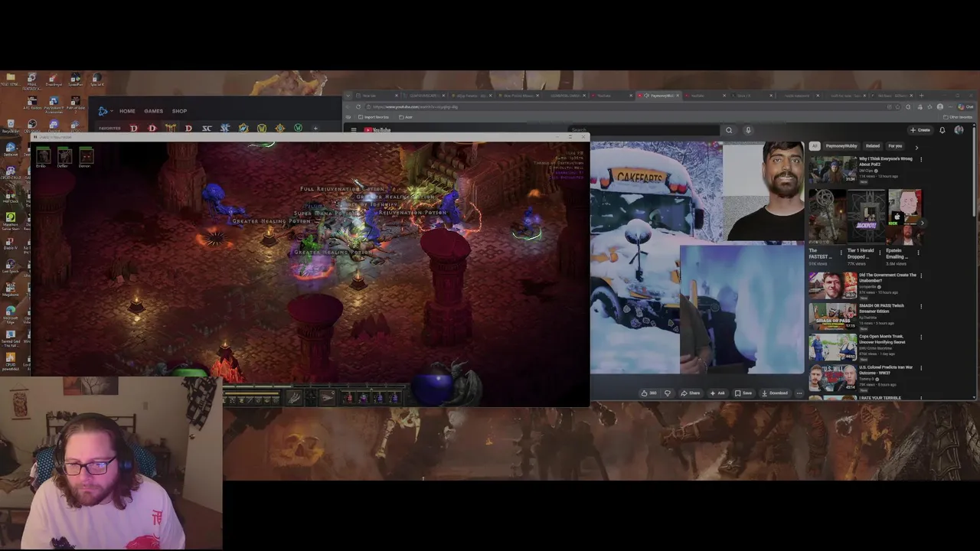Show next Shorts with shelf arrow
980x551 pixels.
(x=922, y=223)
